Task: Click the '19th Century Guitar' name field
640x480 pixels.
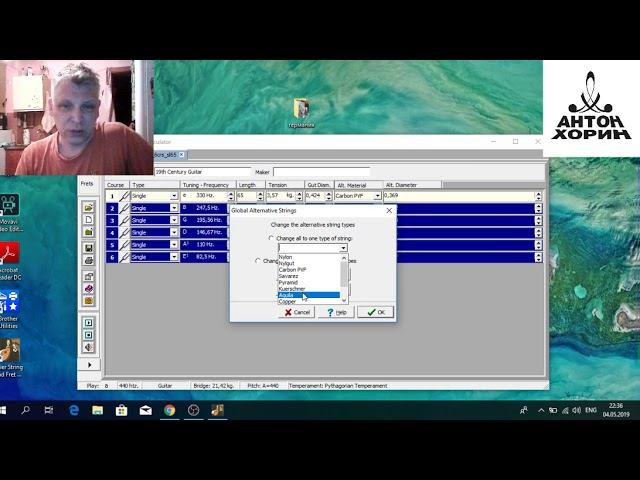Action: coord(202,172)
